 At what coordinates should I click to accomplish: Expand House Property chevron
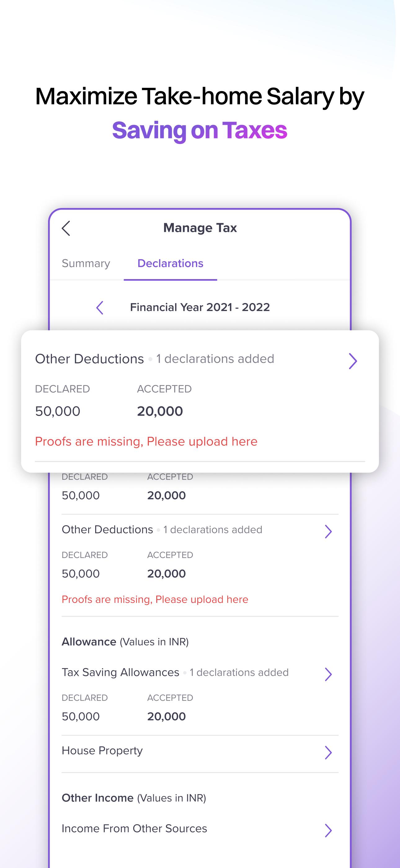coord(328,753)
